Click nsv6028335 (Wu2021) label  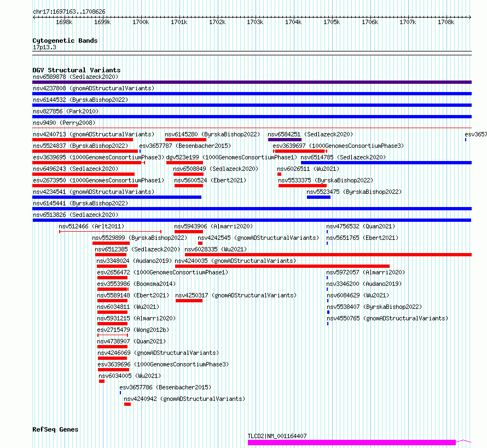pos(216,249)
